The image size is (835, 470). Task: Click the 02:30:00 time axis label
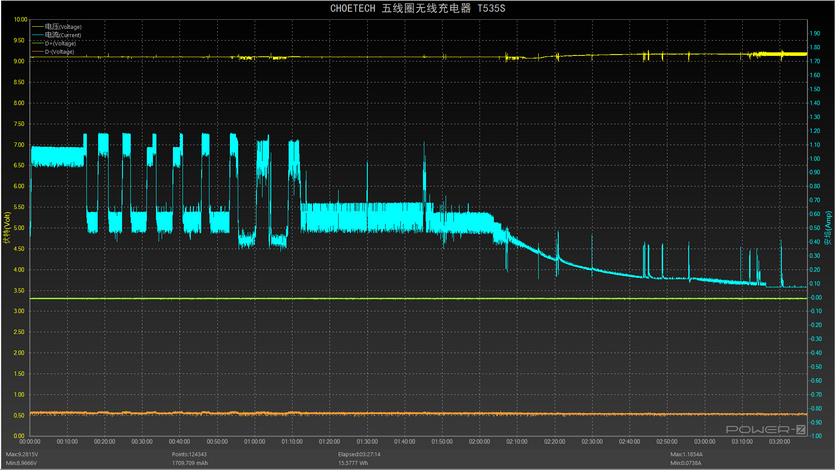coord(592,442)
